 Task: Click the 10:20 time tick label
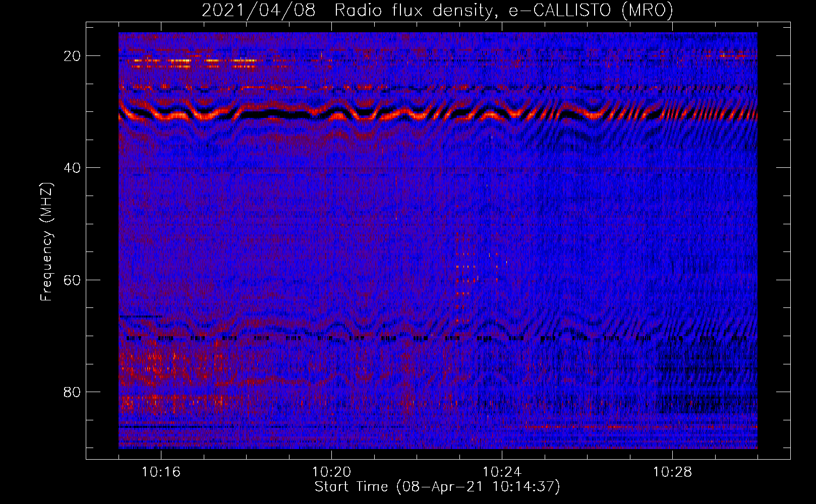click(331, 472)
